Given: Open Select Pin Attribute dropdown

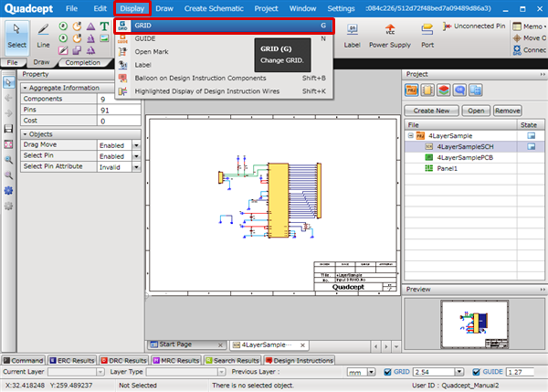Looking at the screenshot, I should (136, 167).
